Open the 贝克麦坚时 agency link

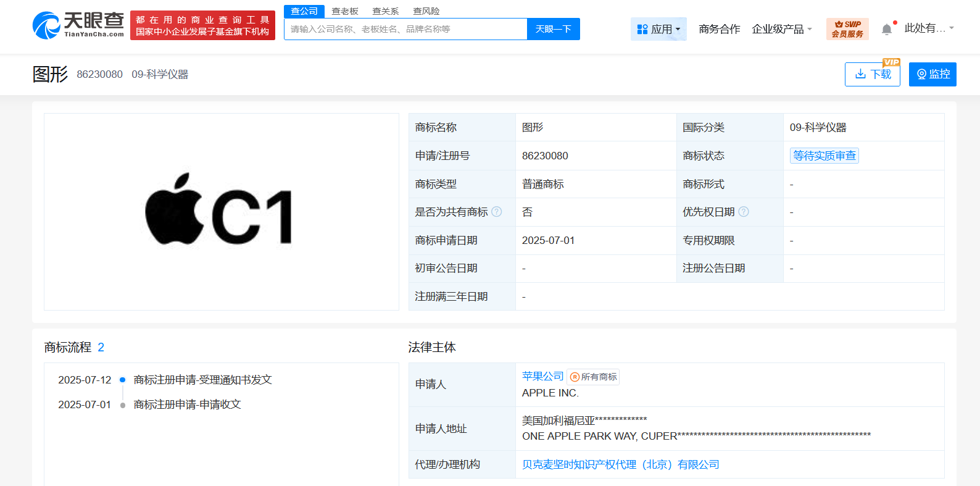click(620, 464)
